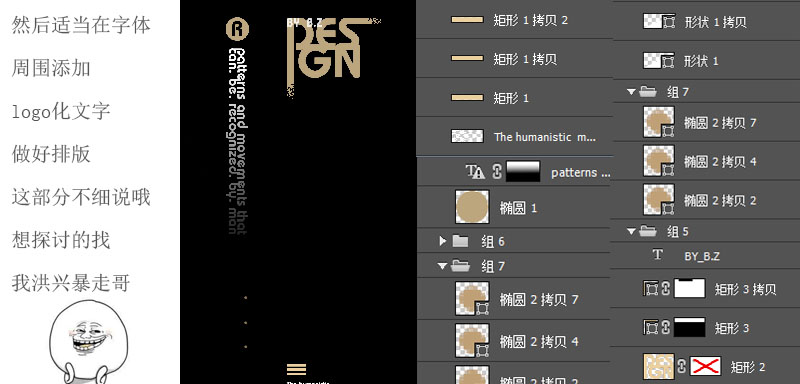Click the vertical 'patterns and movements' text

coord(238,141)
